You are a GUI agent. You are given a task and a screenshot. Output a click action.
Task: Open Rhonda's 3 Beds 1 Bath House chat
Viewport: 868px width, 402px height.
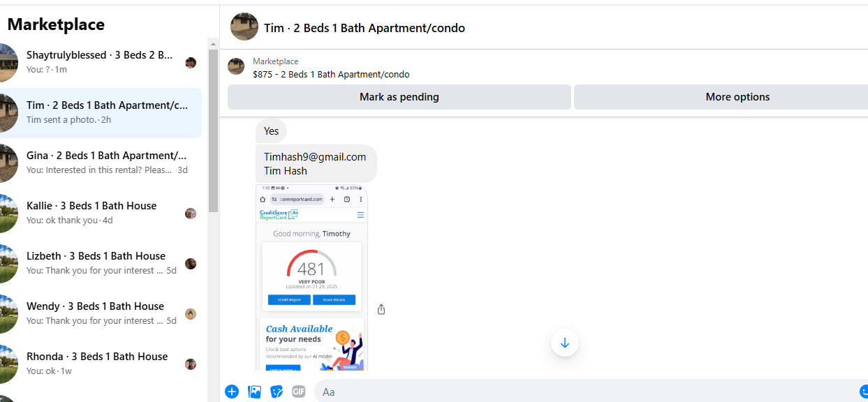pos(101,364)
